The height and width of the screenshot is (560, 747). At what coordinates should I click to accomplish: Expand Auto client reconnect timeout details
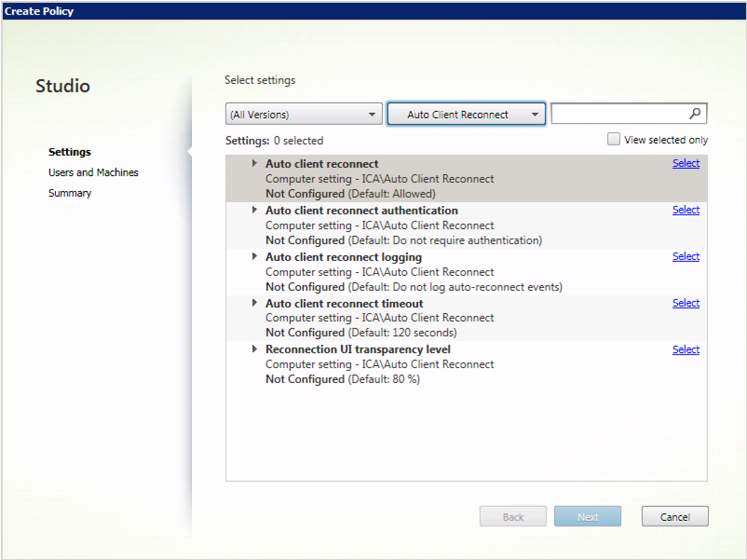(x=254, y=303)
